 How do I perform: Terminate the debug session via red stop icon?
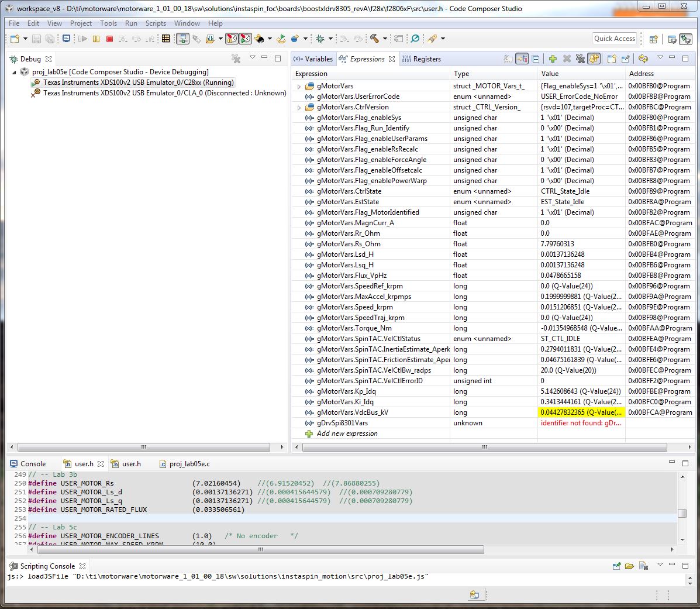tap(110, 39)
